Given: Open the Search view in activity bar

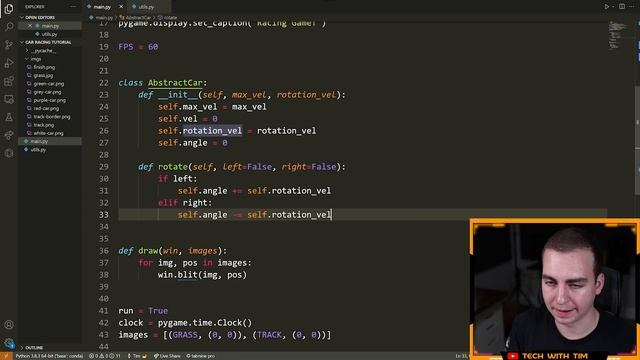Looking at the screenshot, I should pyautogui.click(x=9, y=27).
